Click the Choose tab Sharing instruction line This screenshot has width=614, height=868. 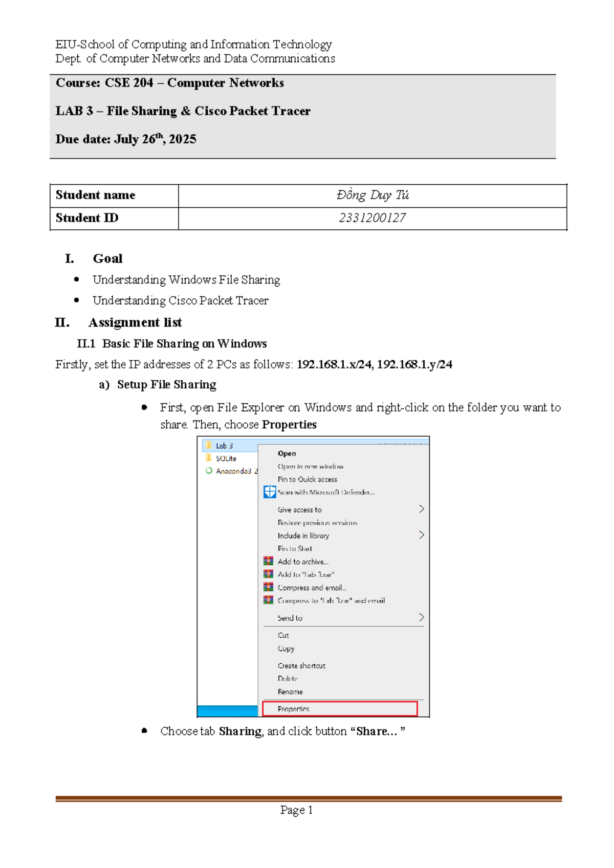click(x=283, y=731)
